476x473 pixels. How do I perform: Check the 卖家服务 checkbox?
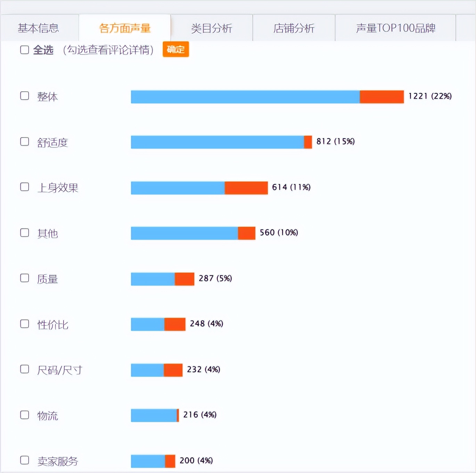coord(24,460)
